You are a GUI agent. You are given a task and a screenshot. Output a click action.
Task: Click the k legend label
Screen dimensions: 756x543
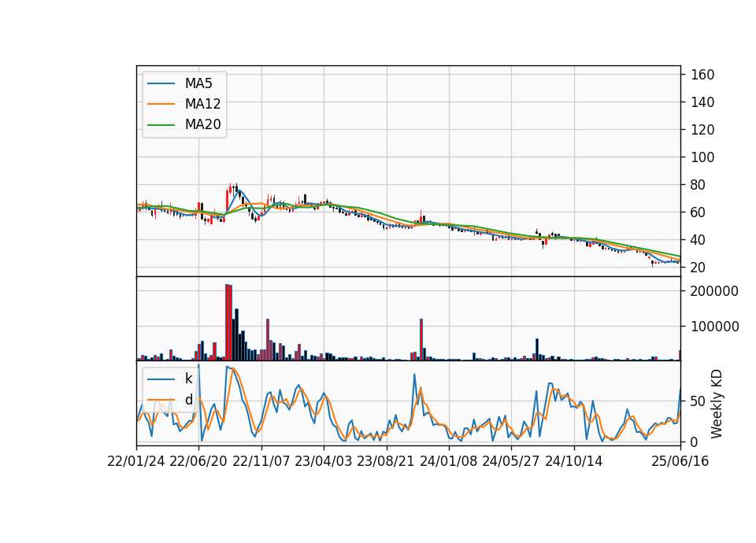pos(188,379)
